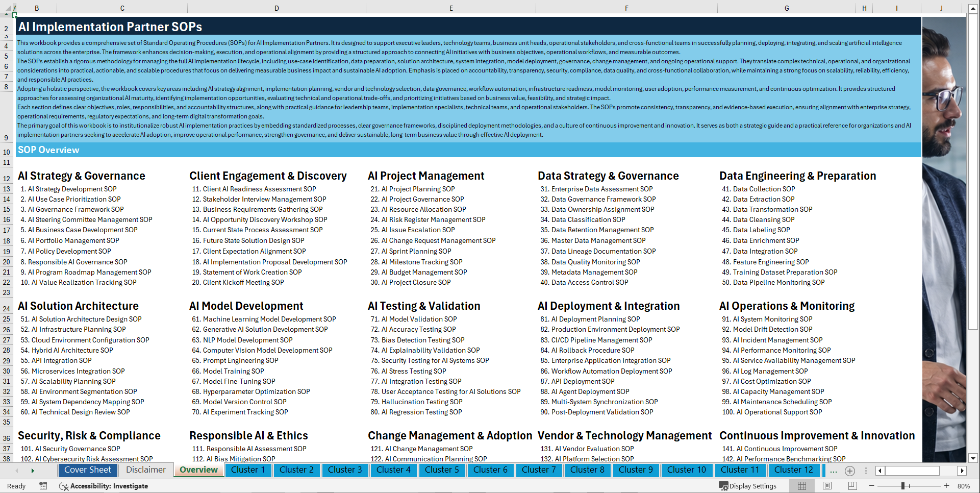Select column E header
980x493 pixels.
451,8
